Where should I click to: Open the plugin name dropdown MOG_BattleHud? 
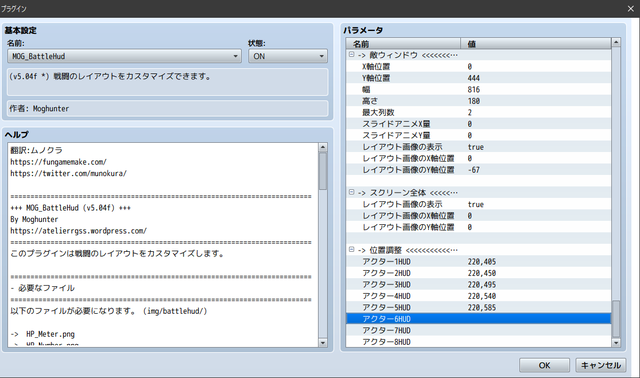point(124,56)
